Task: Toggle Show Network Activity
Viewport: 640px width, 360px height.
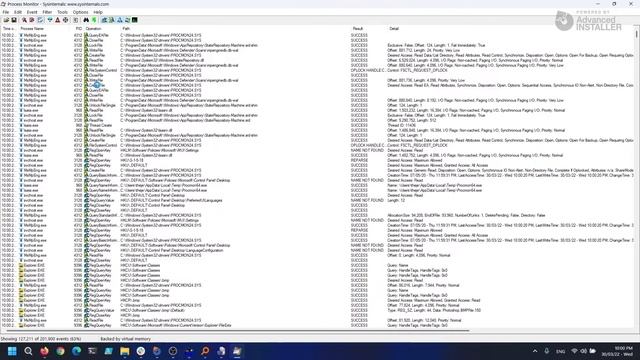Action: point(119,20)
